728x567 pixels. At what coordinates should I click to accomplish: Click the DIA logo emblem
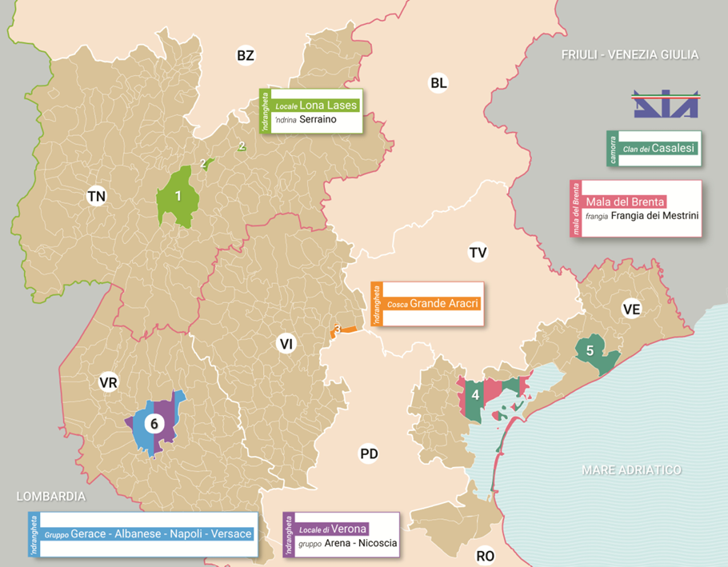[666, 104]
